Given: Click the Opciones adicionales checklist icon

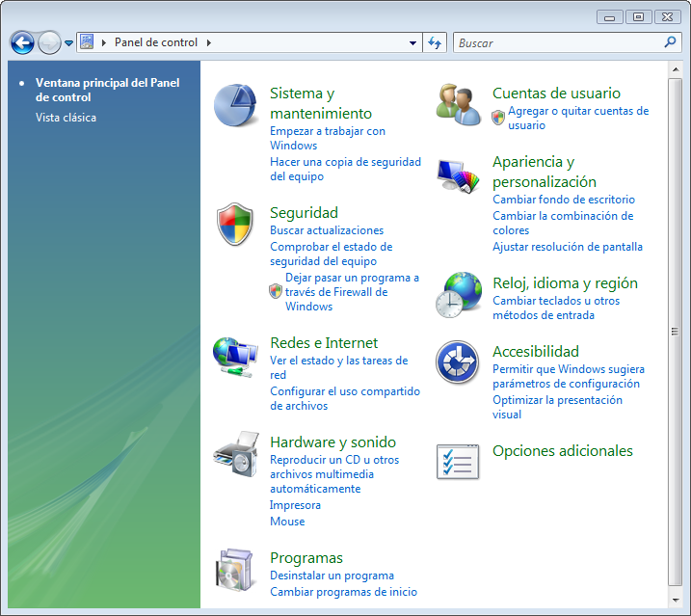Looking at the screenshot, I should click(458, 462).
